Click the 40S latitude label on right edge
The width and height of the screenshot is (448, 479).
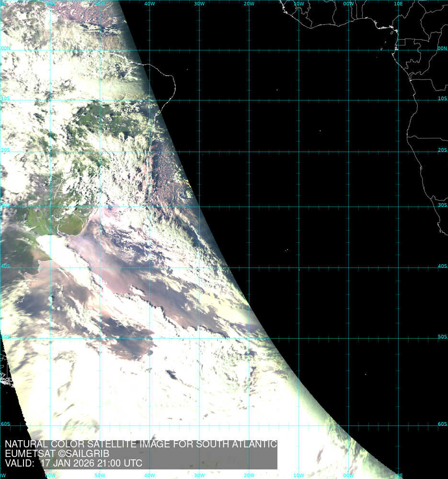click(442, 266)
